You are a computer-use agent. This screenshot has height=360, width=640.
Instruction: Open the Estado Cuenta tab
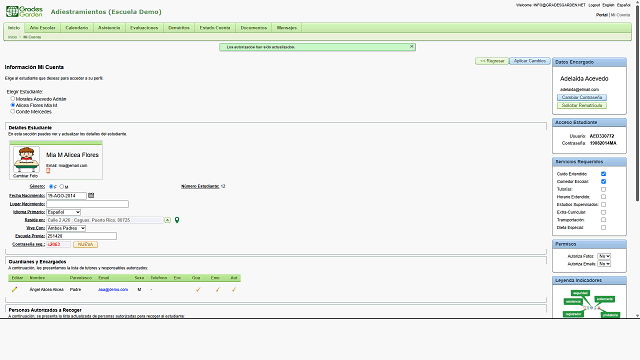tap(215, 28)
